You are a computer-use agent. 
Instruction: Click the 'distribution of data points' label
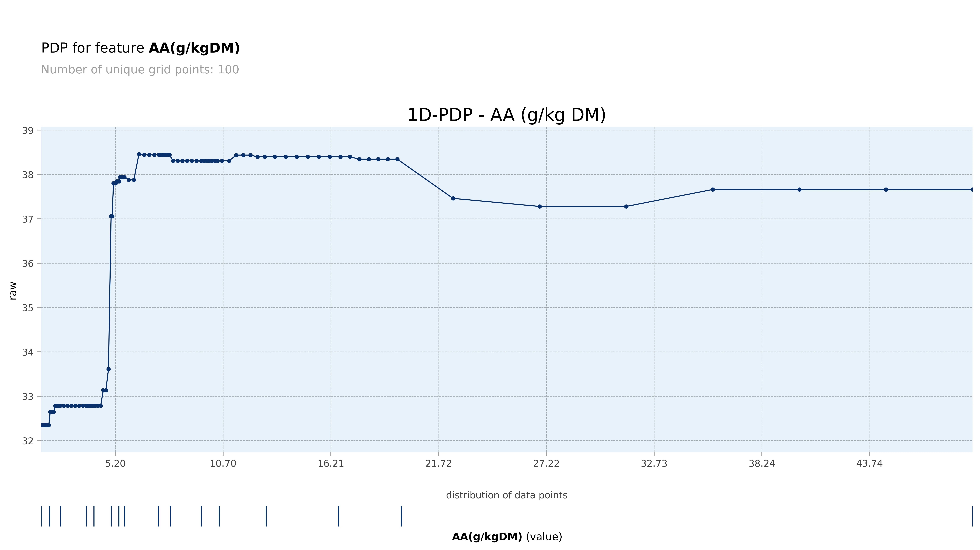(x=506, y=495)
